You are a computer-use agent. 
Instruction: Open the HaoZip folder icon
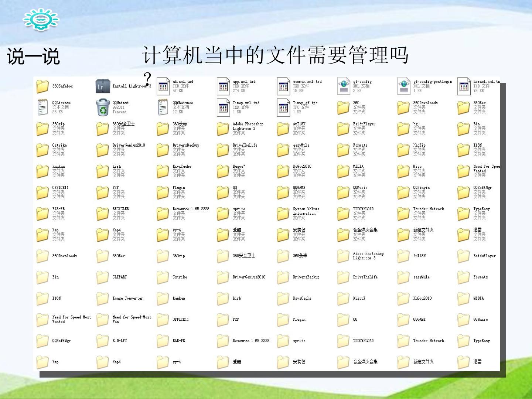(x=403, y=150)
